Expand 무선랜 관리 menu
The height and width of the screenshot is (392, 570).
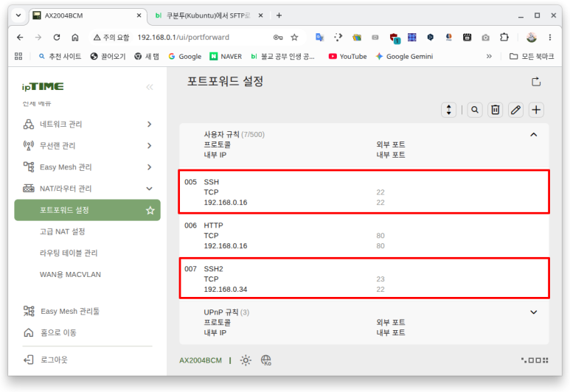tap(87, 146)
